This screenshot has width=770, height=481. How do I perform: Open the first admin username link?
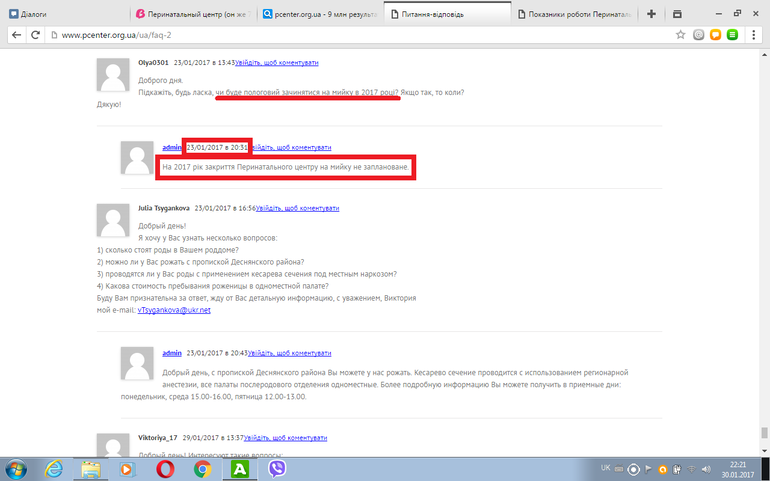172,147
